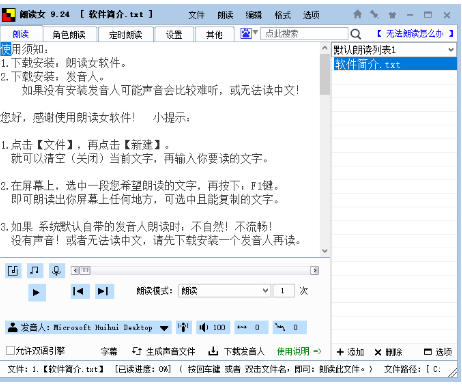
Task: Open the 选项 menu in title bar
Action: click(x=311, y=15)
